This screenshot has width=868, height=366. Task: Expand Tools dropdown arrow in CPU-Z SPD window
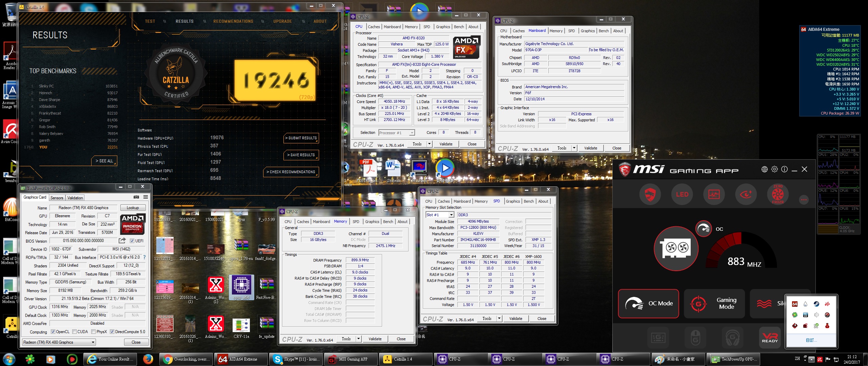coord(499,319)
